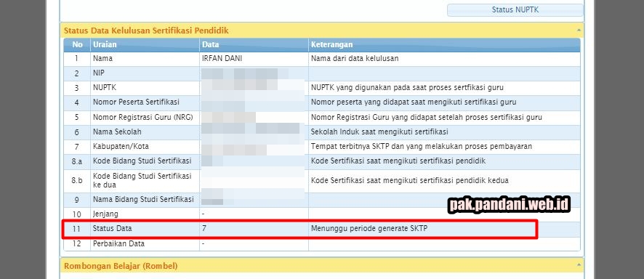The width and height of the screenshot is (644, 279).
Task: Select the Kabupaten/Kota row label
Action: tap(121, 147)
